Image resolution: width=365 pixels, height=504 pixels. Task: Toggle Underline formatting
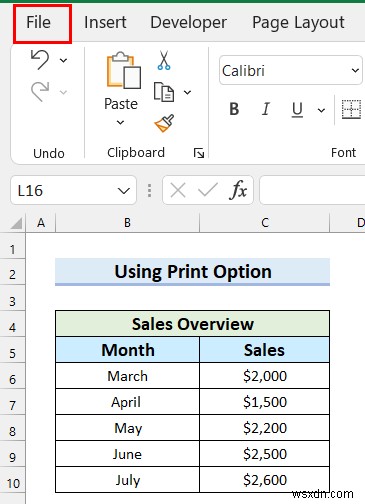(x=297, y=110)
